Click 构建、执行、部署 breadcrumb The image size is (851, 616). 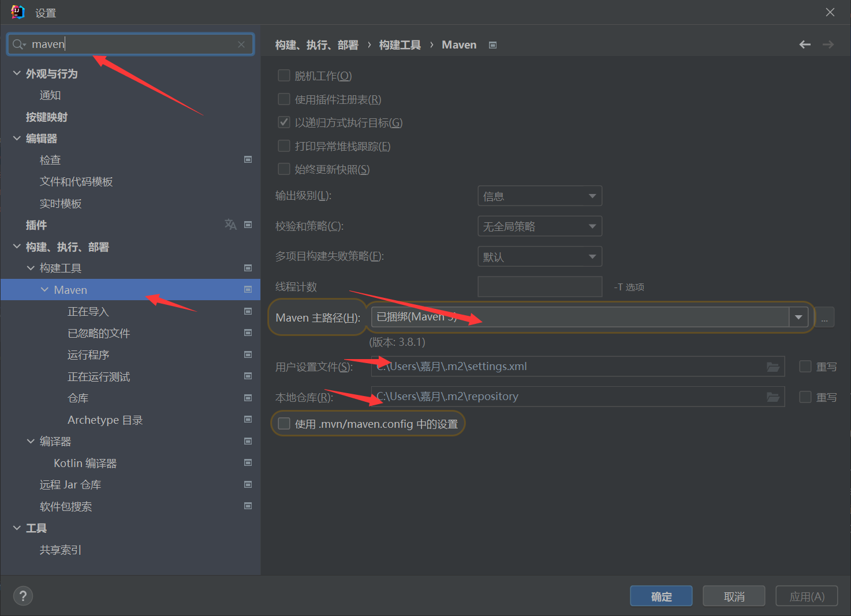[316, 45]
